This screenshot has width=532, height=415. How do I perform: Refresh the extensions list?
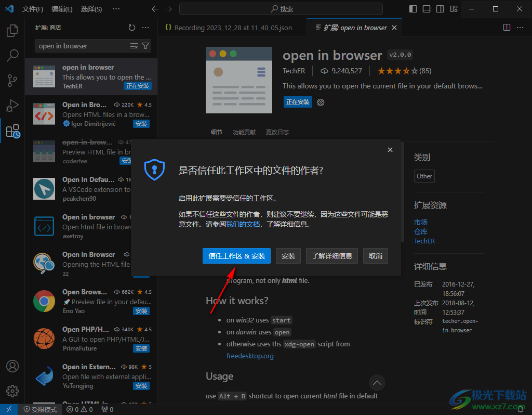click(132, 28)
